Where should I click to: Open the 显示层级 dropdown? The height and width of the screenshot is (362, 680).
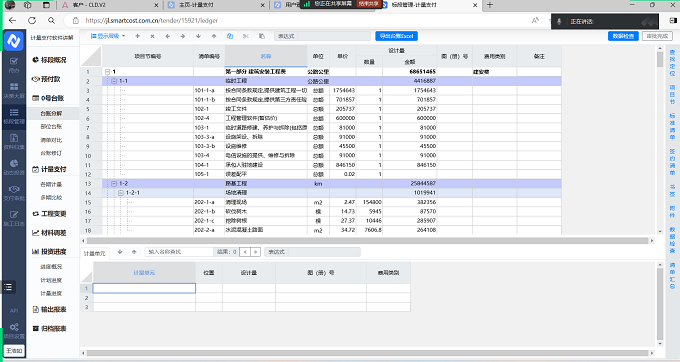pos(108,36)
